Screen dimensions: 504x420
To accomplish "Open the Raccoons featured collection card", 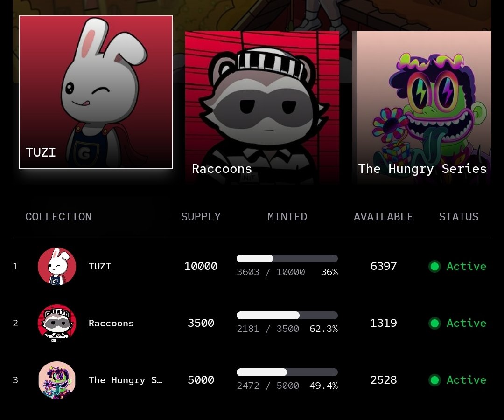I will [x=262, y=108].
